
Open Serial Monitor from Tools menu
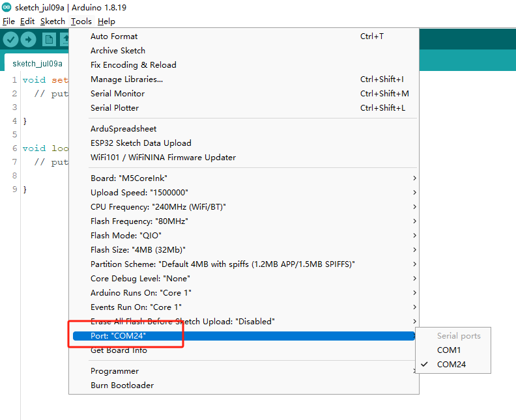pos(117,94)
